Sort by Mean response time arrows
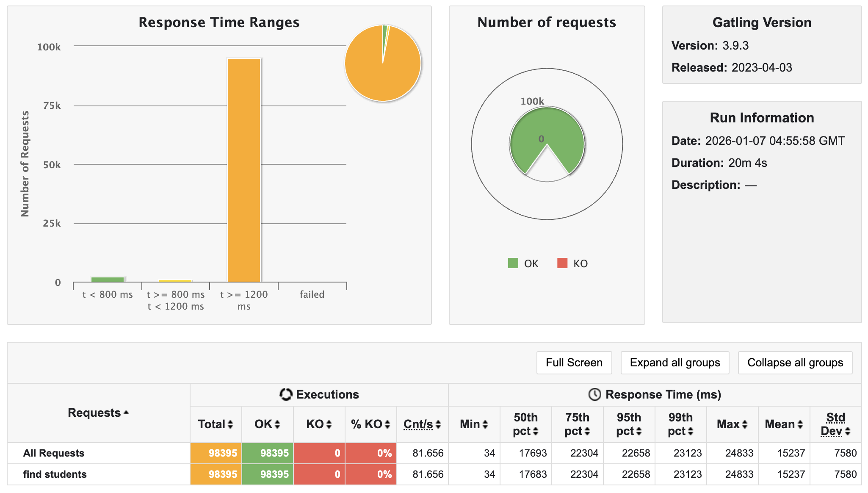 (x=800, y=424)
